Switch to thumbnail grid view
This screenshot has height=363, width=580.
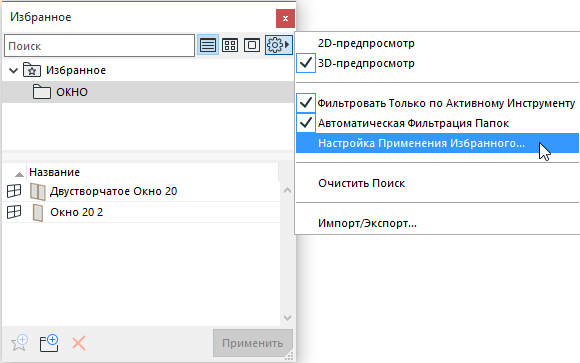[x=230, y=45]
